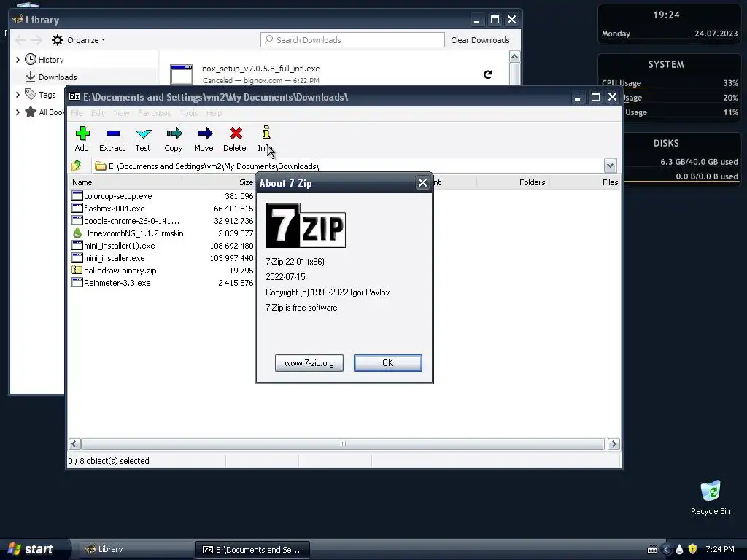This screenshot has height=560, width=747.
Task: Click the Rainmeter drop icon in tray
Action: [x=679, y=549]
